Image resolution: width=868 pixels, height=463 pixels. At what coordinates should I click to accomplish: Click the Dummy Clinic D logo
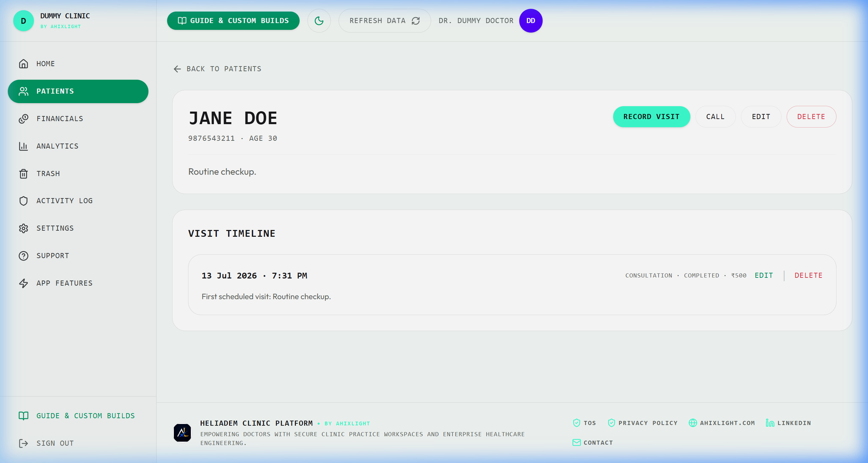point(23,21)
